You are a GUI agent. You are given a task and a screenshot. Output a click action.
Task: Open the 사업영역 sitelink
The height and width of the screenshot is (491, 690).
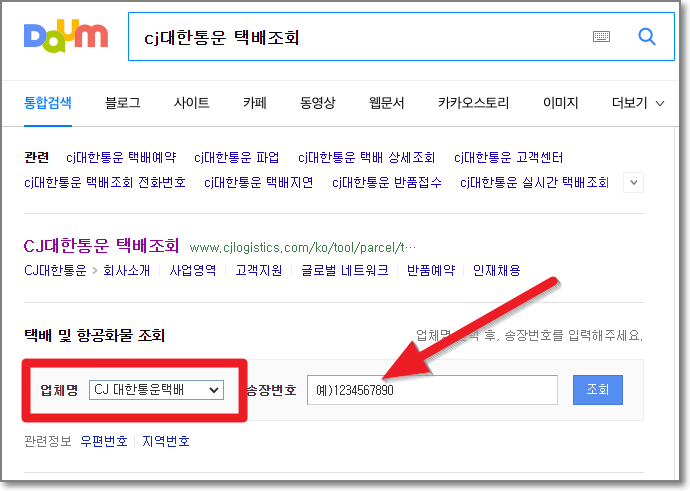point(193,270)
